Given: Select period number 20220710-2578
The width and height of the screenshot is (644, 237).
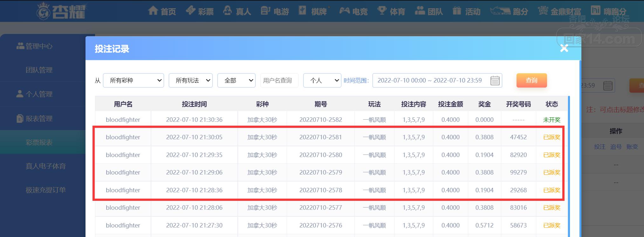Looking at the screenshot, I should point(321,190).
